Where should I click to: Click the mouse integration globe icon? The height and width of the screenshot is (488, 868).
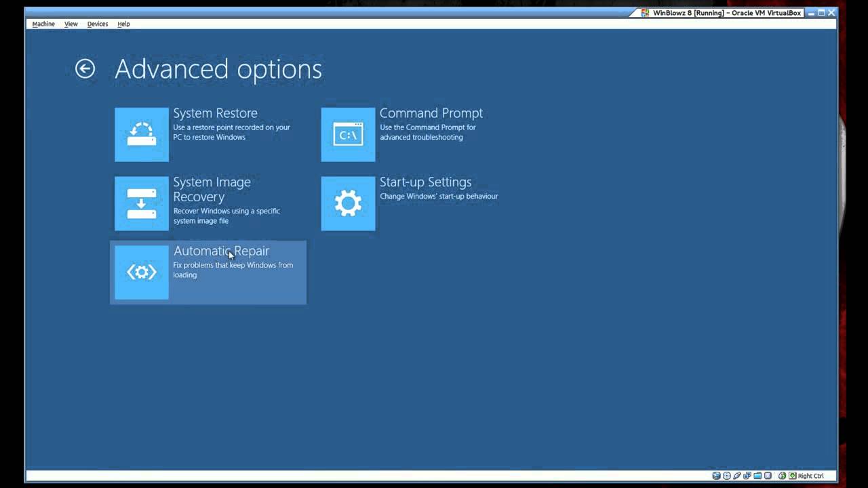[x=783, y=476]
